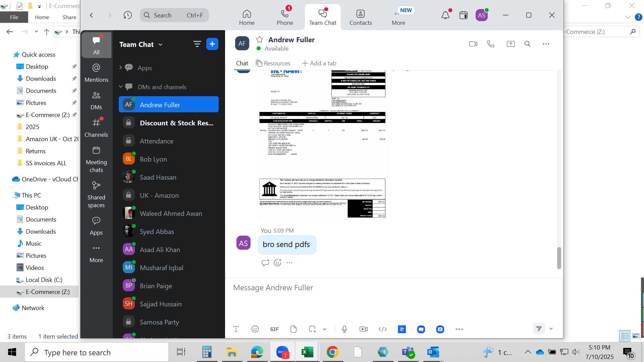Open Discount & Stock Res... channel
Image resolution: width=644 pixels, height=362 pixels.
coord(169,123)
